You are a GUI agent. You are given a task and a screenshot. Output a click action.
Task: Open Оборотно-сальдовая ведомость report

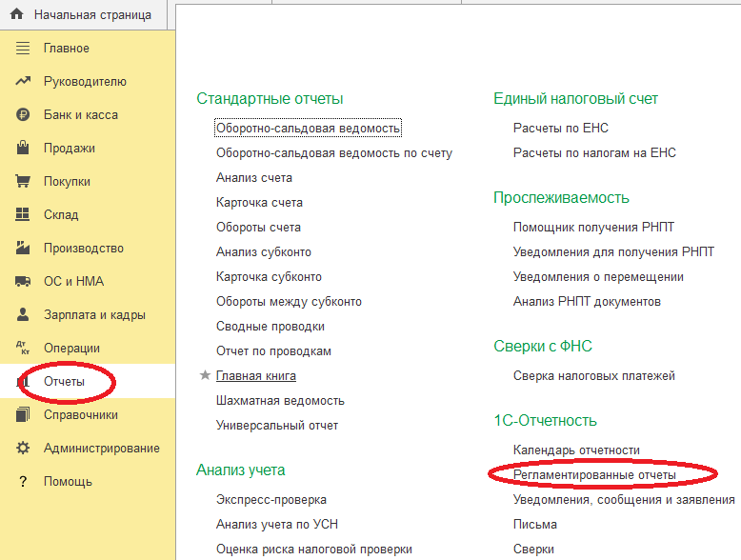tap(309, 128)
